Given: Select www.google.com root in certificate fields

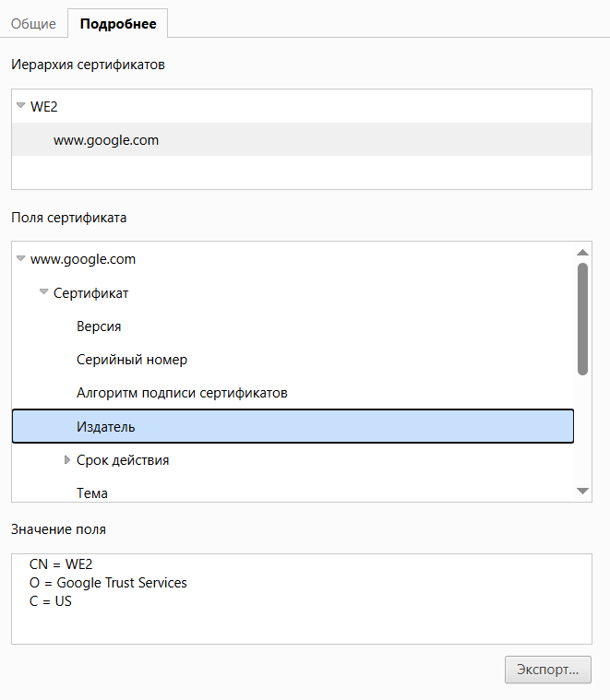Looking at the screenshot, I should 83,259.
